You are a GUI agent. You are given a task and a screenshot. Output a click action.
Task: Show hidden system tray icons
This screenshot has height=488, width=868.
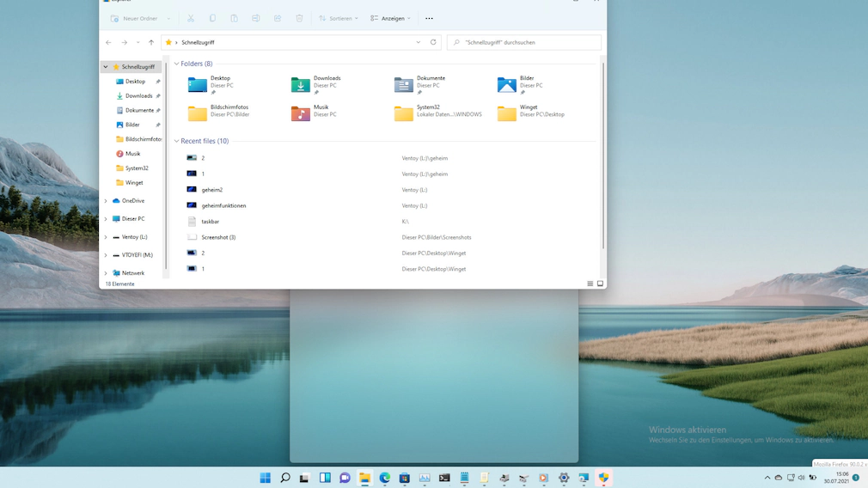coord(767,478)
